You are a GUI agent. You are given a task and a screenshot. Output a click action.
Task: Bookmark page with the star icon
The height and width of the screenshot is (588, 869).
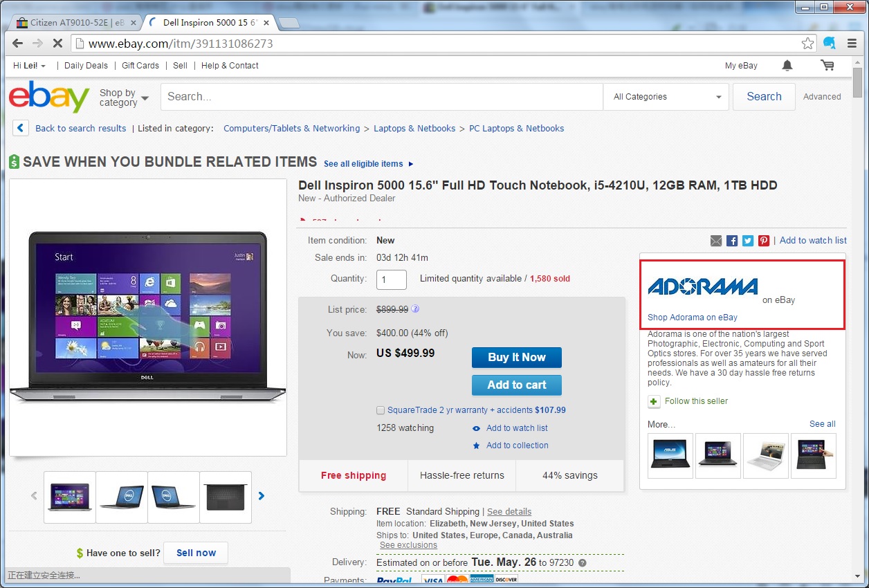[807, 44]
